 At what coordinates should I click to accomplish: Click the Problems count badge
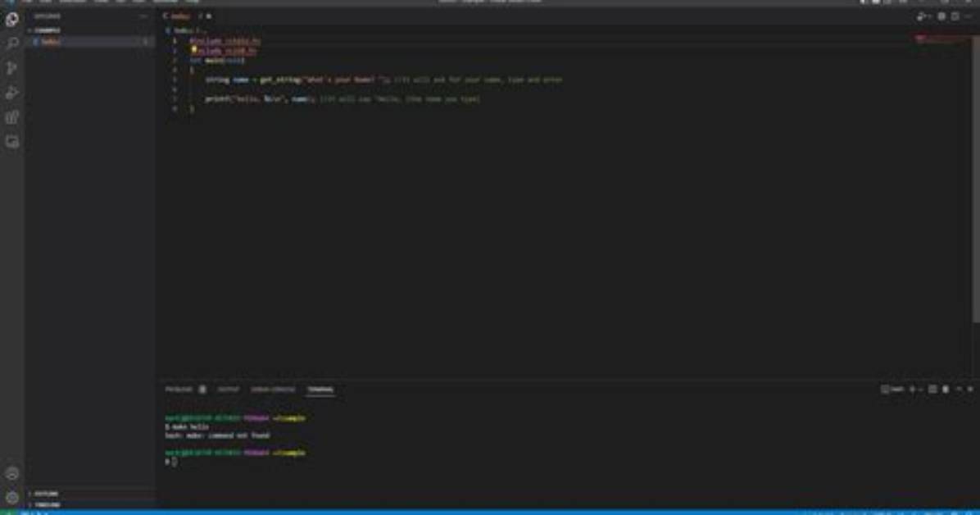(202, 390)
